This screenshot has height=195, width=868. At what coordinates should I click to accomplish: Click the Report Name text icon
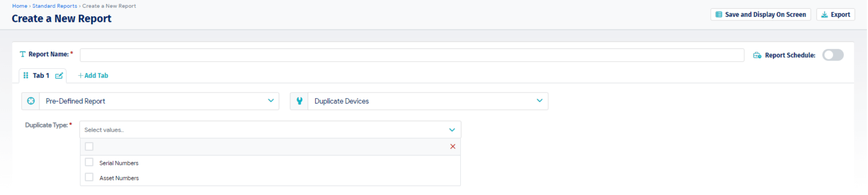[23, 54]
